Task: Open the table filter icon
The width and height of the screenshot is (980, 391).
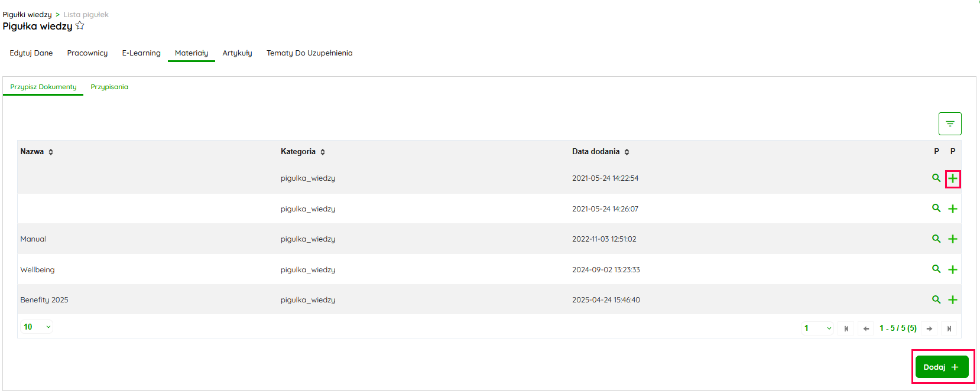Action: tap(950, 124)
